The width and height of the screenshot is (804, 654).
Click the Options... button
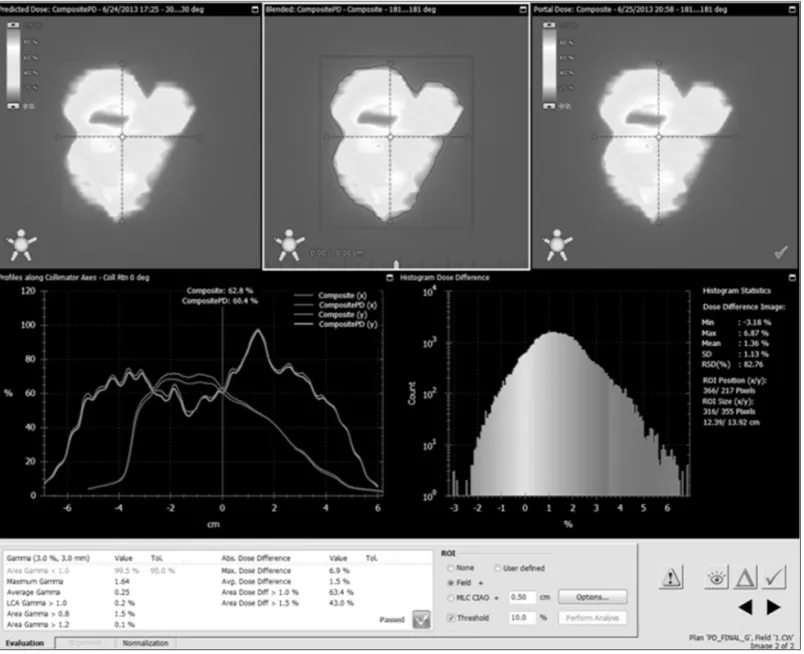click(592, 597)
